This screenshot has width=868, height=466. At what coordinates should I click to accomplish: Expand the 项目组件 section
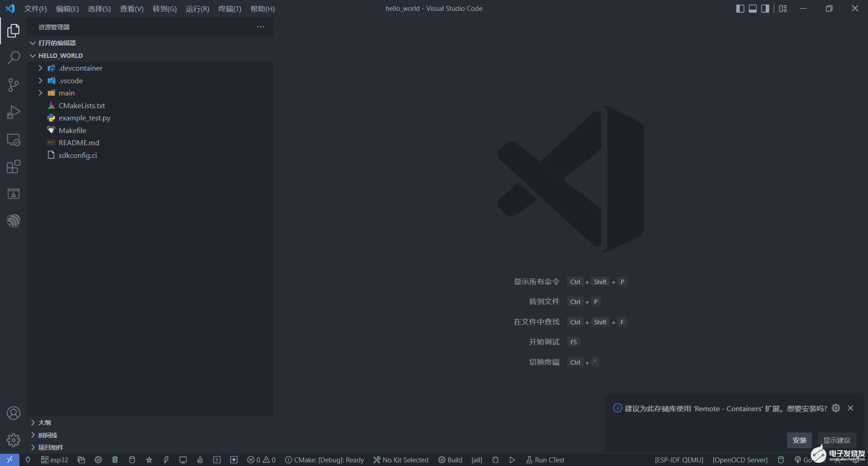(x=150, y=447)
